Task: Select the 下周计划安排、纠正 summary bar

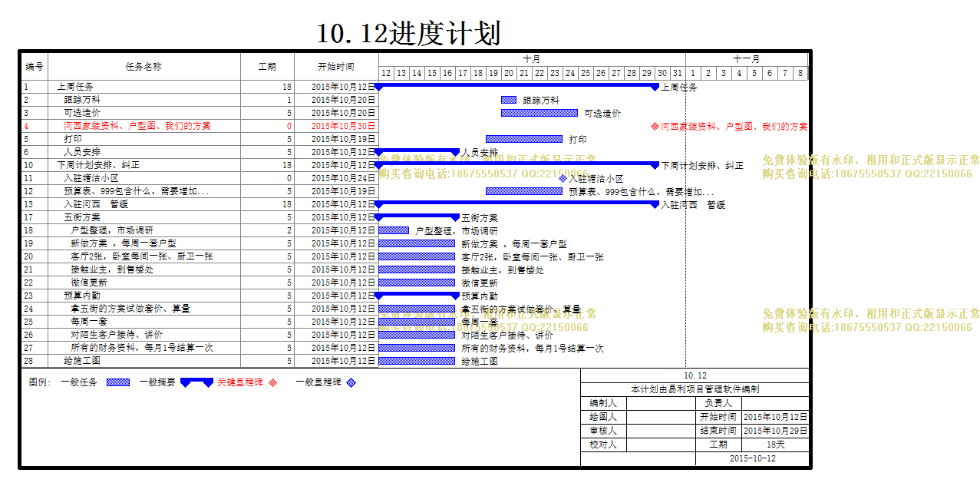Action: 516,165
